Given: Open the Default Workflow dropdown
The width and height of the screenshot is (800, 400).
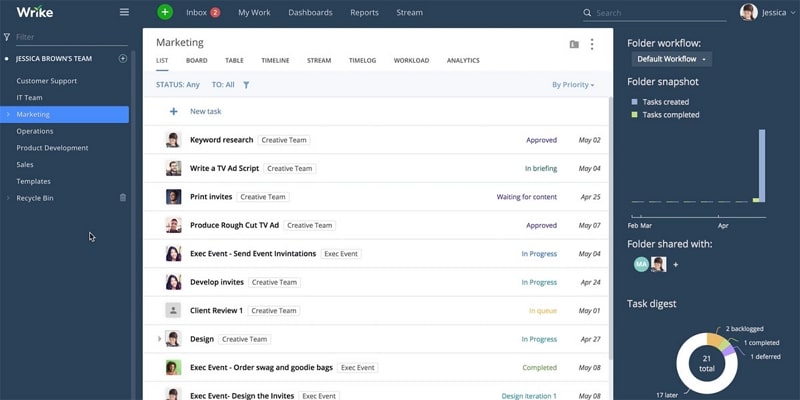Looking at the screenshot, I should 671,59.
